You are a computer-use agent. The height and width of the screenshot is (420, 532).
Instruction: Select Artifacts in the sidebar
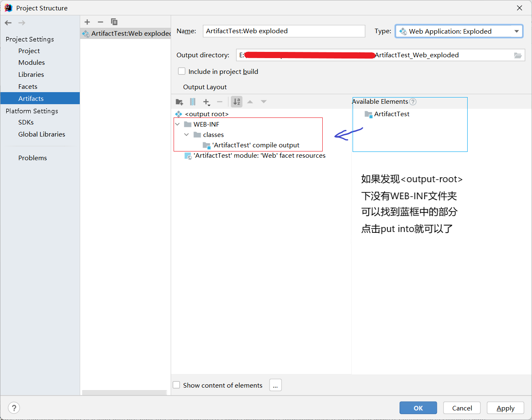click(x=40, y=98)
